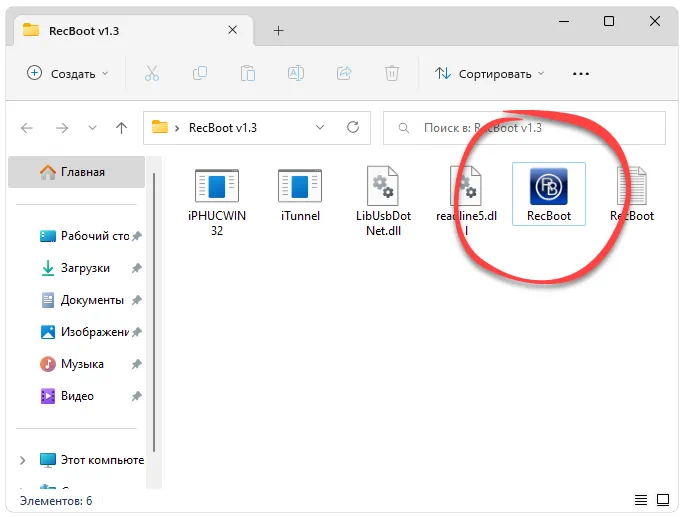Click the Share icon in toolbar
The width and height of the screenshot is (687, 517).
pos(344,74)
